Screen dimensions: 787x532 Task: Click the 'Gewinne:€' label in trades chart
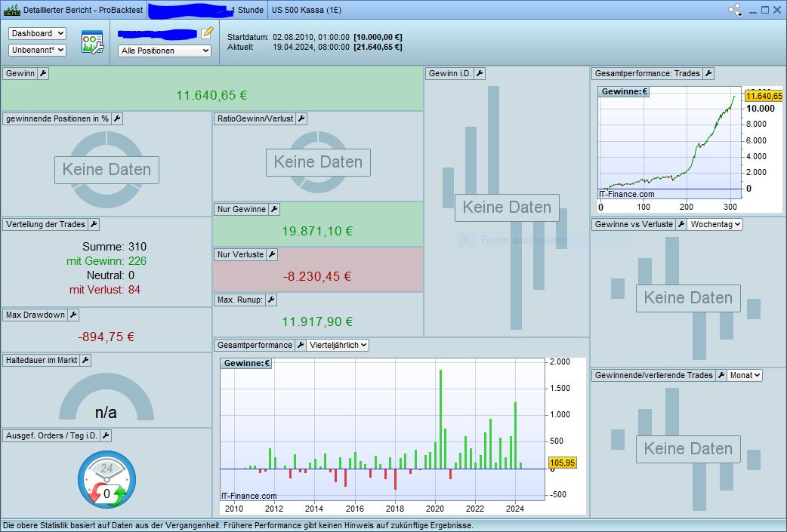pyautogui.click(x=624, y=91)
